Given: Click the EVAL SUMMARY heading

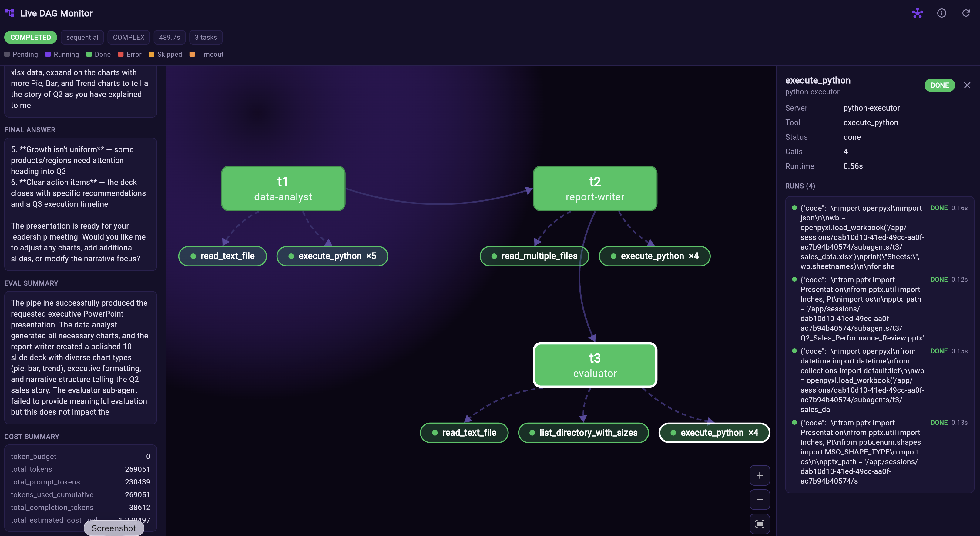Looking at the screenshot, I should (x=31, y=283).
